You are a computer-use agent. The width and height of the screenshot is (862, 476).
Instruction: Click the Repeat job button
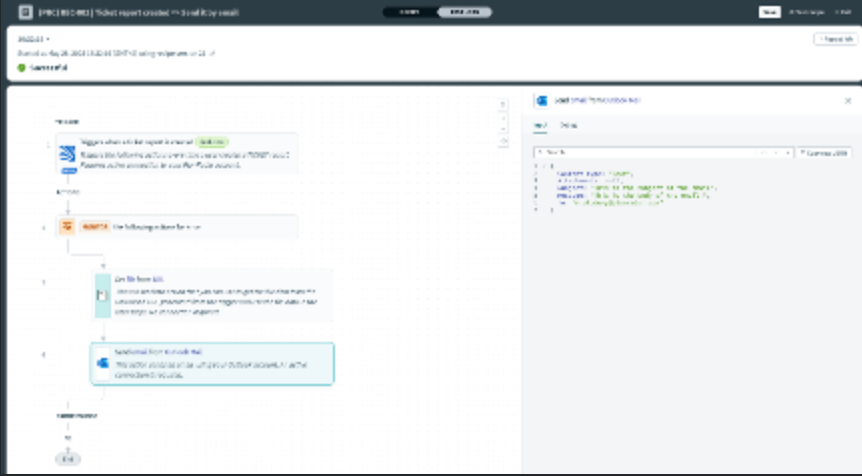click(x=834, y=39)
